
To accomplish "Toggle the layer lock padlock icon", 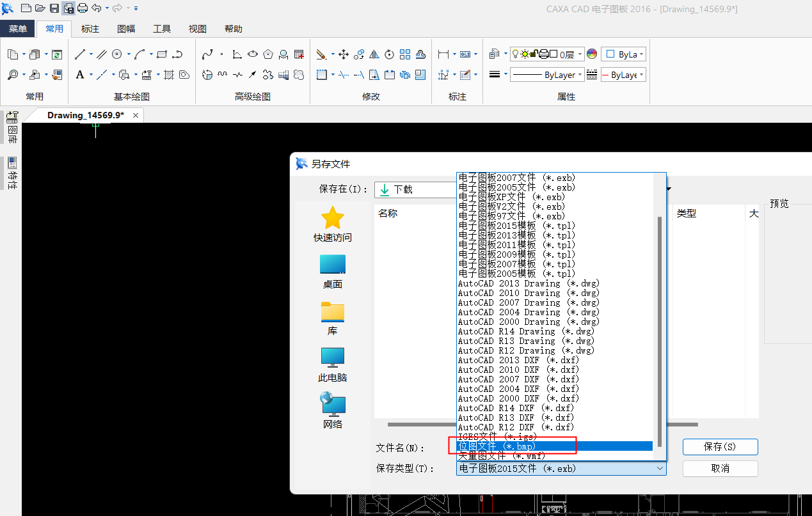I will 534,54.
